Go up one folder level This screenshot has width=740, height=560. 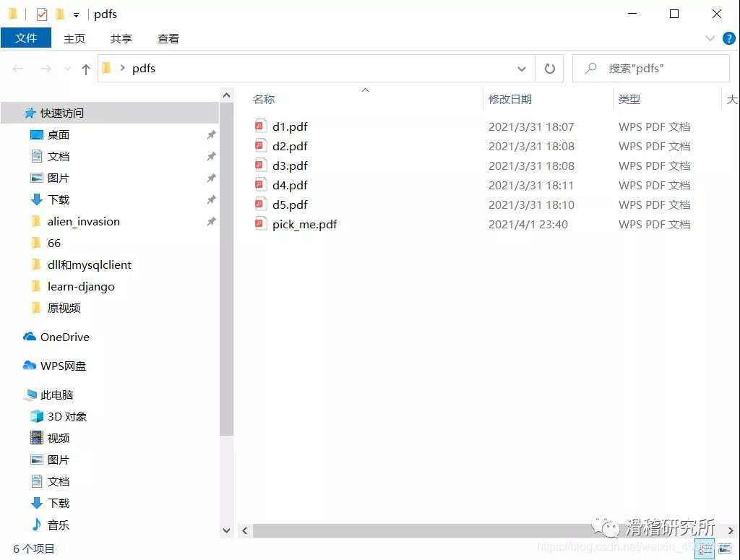[86, 69]
